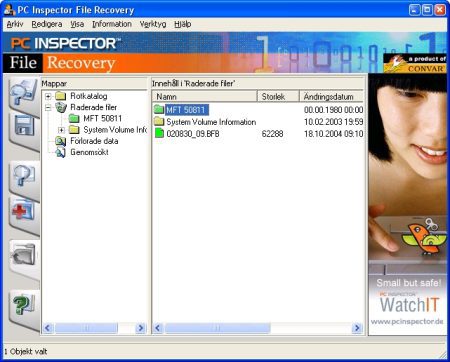The height and width of the screenshot is (362, 450).
Task: Select Genomsökt item in folder tree
Action: coord(89,152)
